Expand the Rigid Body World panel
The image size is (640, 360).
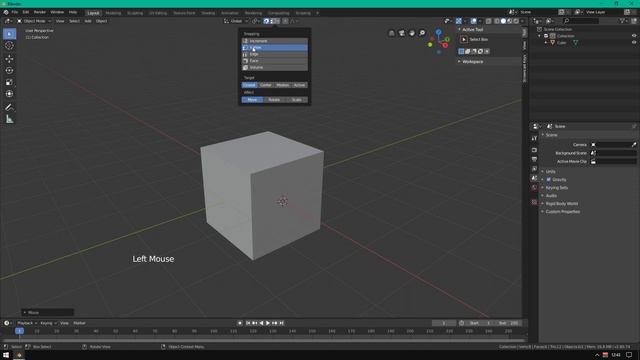pyautogui.click(x=561, y=204)
